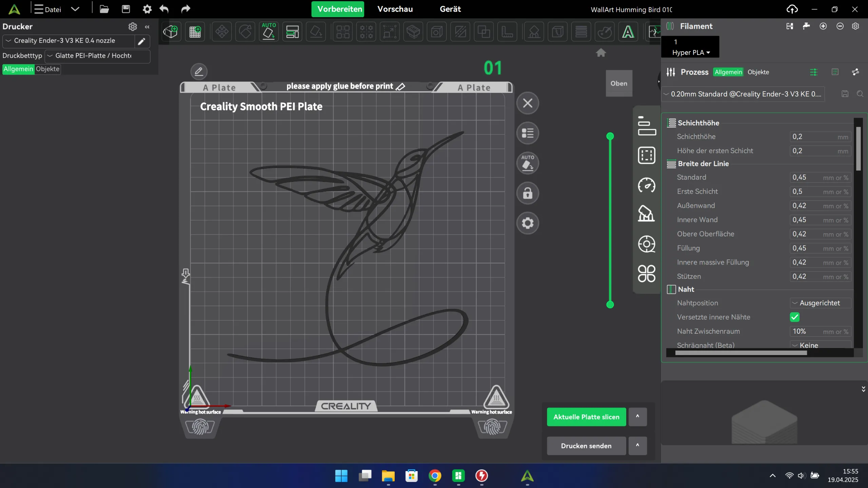Screen dimensions: 868x488
Task: Switch left panel to Objekte
Action: 47,69
